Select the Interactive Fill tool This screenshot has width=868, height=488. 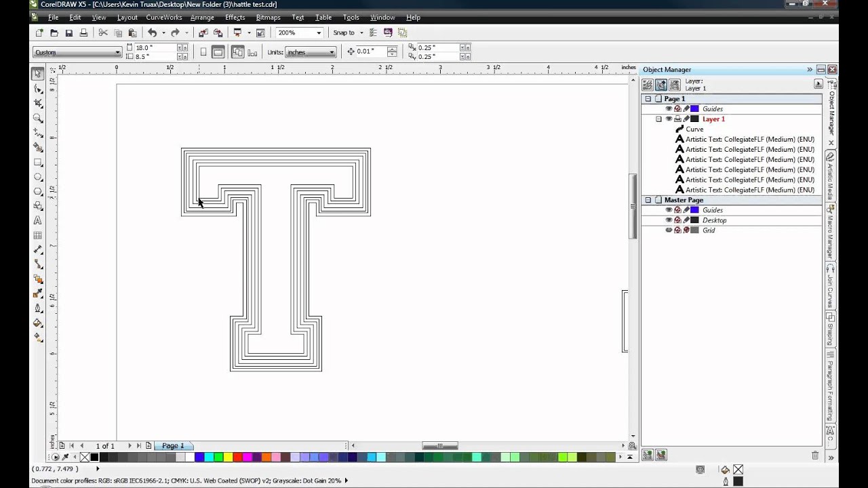coord(38,338)
